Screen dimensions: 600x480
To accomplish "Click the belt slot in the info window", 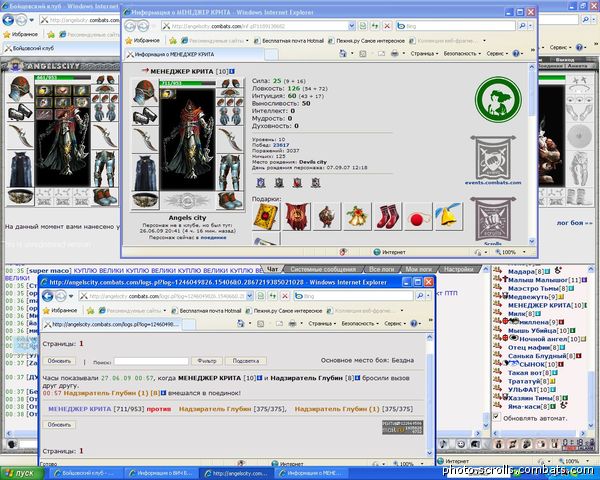I will tap(145, 200).
